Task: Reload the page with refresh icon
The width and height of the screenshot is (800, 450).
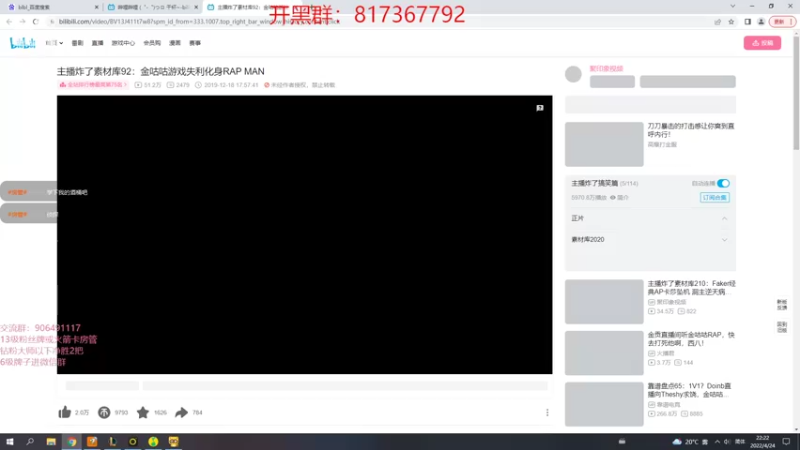Action: point(36,21)
